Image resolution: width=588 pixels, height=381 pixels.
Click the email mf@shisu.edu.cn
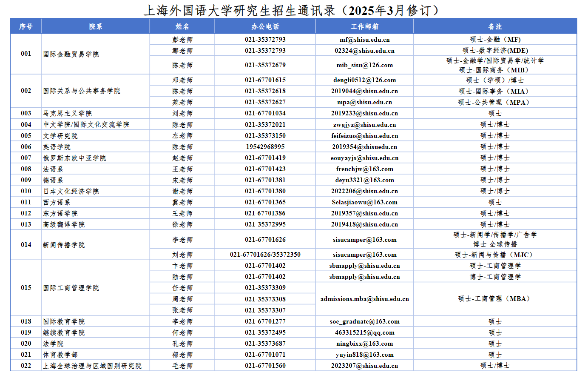click(x=364, y=40)
